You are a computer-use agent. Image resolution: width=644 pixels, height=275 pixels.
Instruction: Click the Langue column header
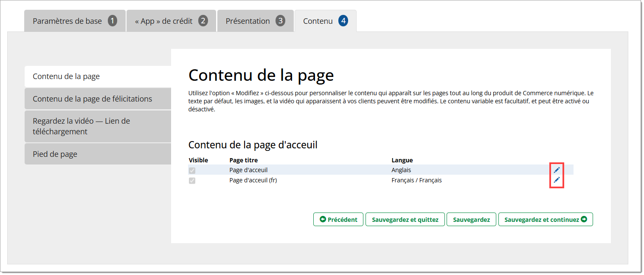pos(402,160)
